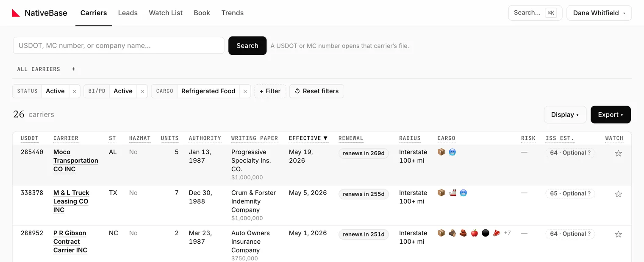This screenshot has width=644, height=262.
Task: Focus the USDOT, MC number, or company name field
Action: pyautogui.click(x=119, y=46)
